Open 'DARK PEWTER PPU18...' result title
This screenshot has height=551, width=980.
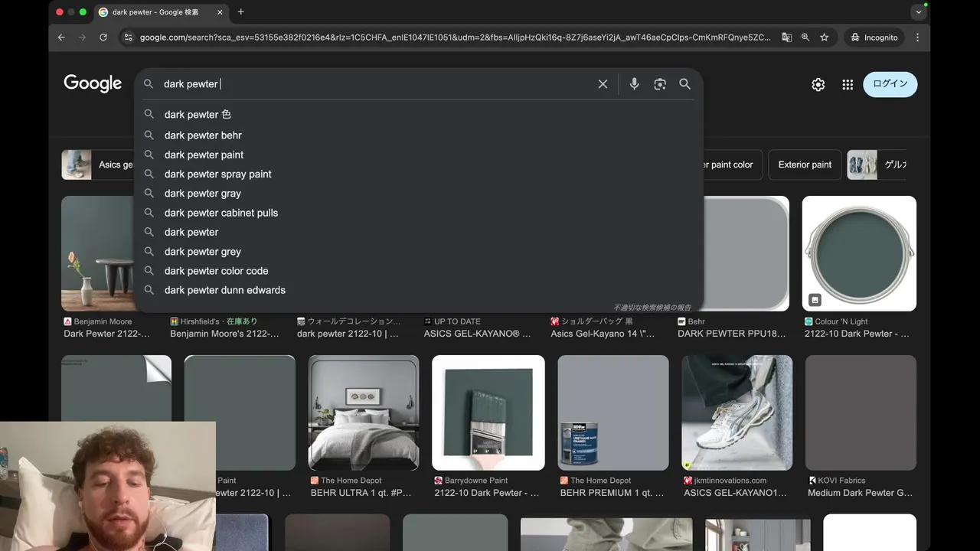pyautogui.click(x=732, y=334)
